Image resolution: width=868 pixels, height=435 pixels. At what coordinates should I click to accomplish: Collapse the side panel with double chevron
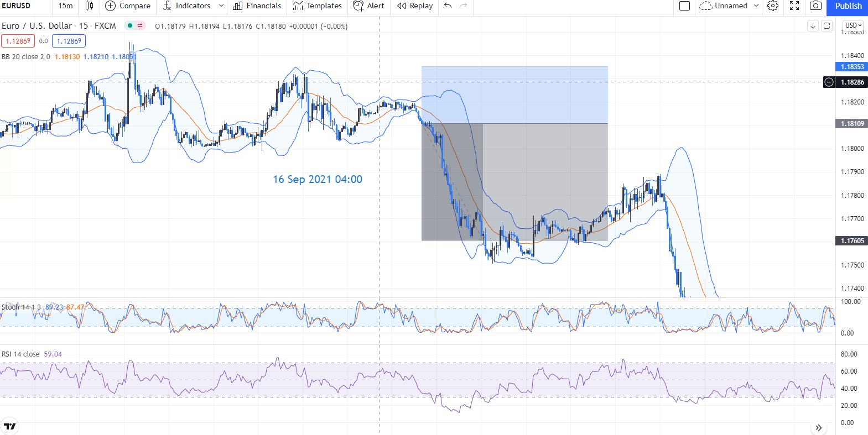(x=819, y=427)
